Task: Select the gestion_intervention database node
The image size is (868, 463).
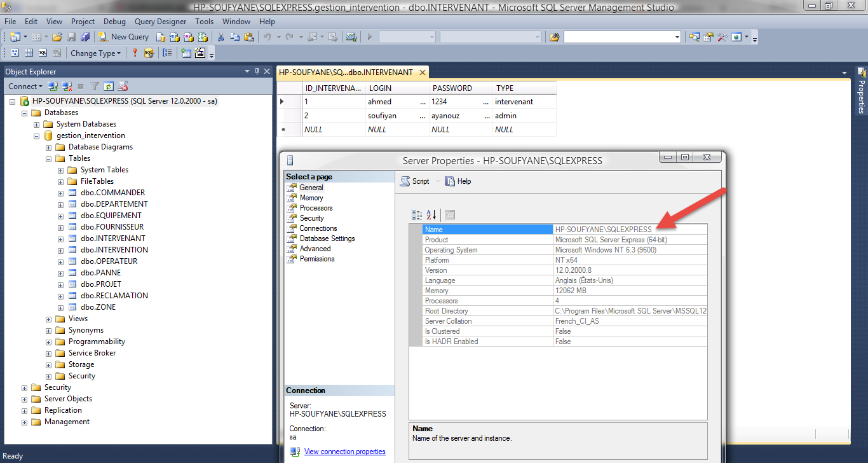Action: [91, 135]
